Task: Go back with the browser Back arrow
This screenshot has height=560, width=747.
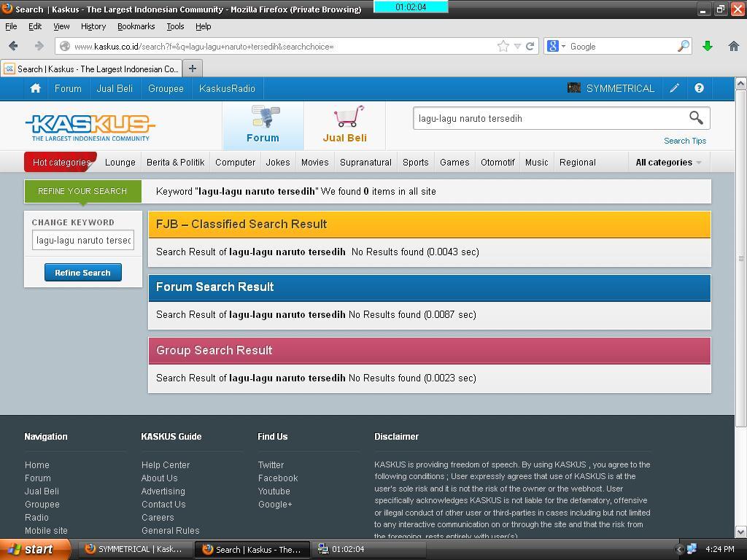Action: click(x=13, y=46)
